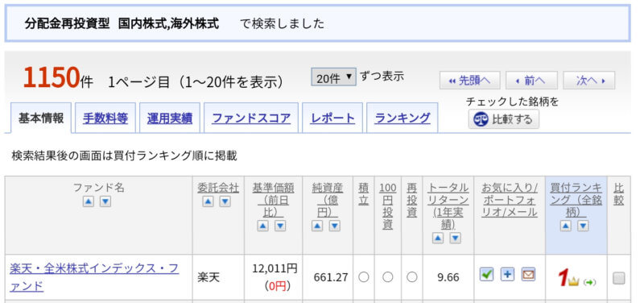Tick the 比較 checkbox for 楽天 fund

[x=618, y=278]
